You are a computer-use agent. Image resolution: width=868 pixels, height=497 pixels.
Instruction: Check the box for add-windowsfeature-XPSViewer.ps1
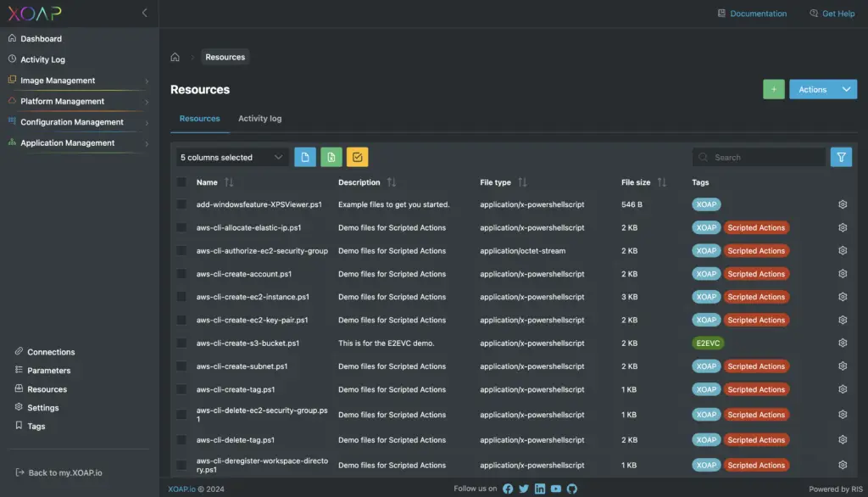click(x=181, y=204)
